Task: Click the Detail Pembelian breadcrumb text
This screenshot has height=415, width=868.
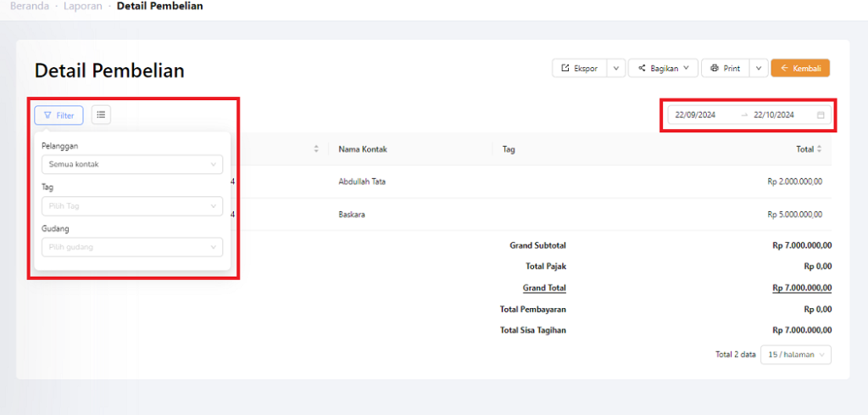Action: pyautogui.click(x=159, y=6)
